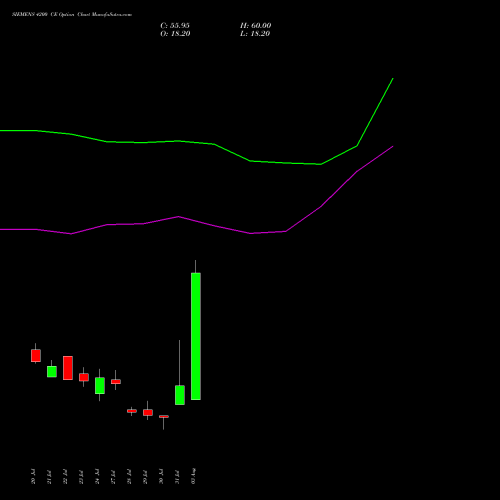The image size is (500, 500).
Task: Click the green candle for 24 Jul
Action: point(100,385)
